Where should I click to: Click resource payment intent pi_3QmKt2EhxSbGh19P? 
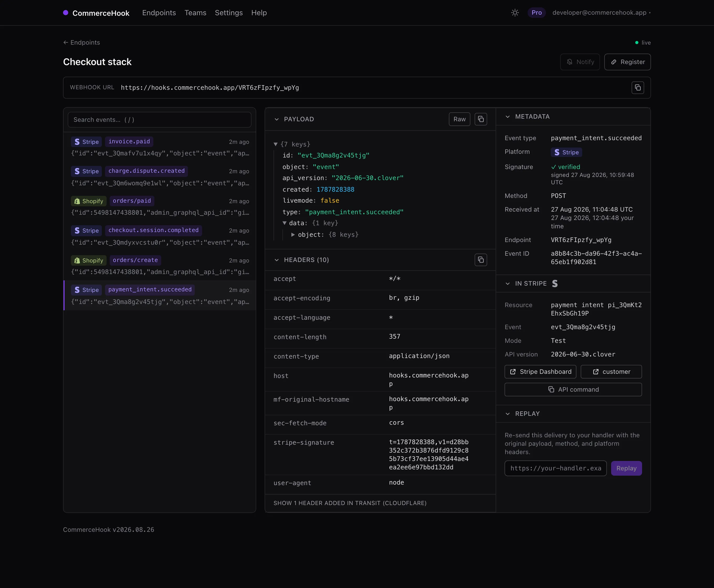[x=596, y=309]
